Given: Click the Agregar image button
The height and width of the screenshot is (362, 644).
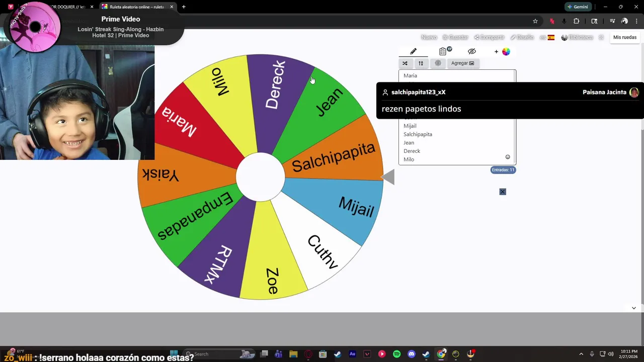Looking at the screenshot, I should pyautogui.click(x=462, y=63).
